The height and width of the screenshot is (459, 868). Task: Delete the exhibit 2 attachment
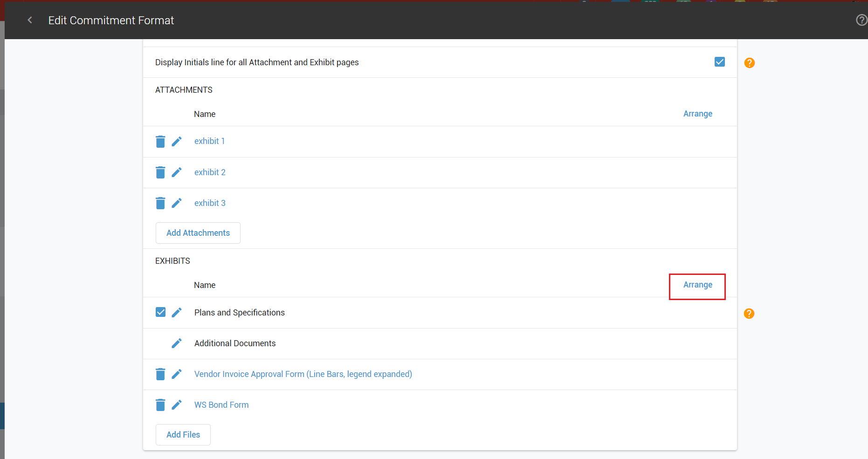[x=160, y=172]
